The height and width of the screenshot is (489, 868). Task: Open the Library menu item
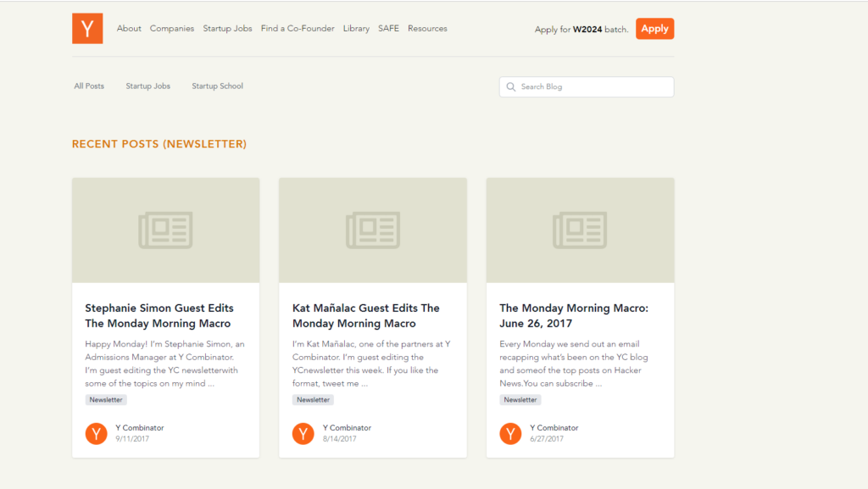[x=356, y=28]
